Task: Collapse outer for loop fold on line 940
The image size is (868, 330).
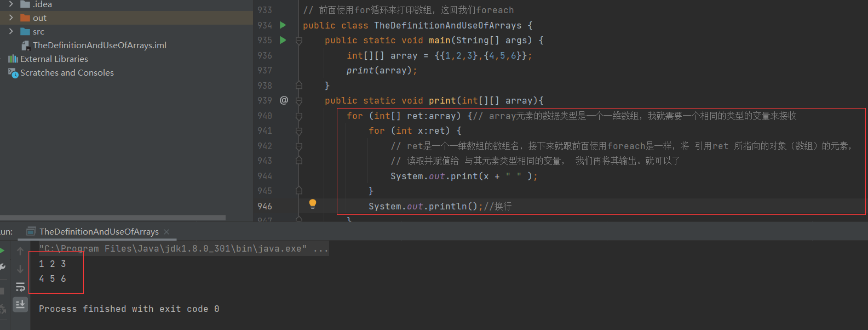Action: click(299, 116)
